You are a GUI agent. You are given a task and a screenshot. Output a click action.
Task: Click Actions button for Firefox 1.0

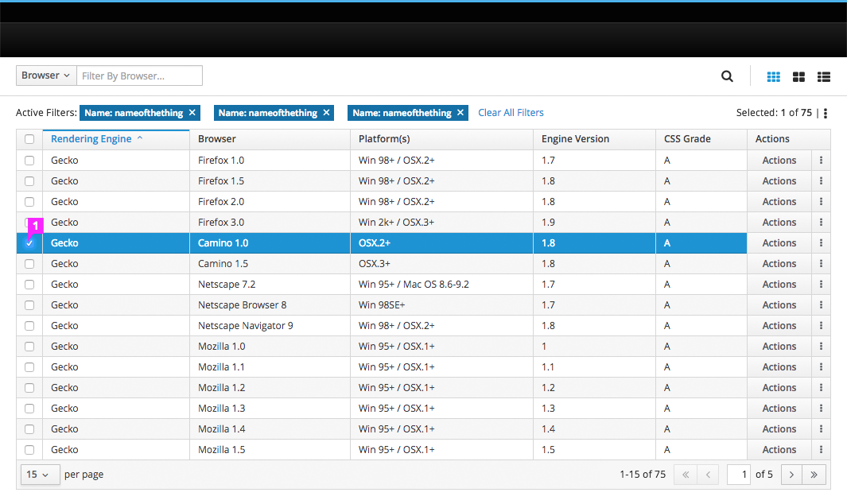779,161
